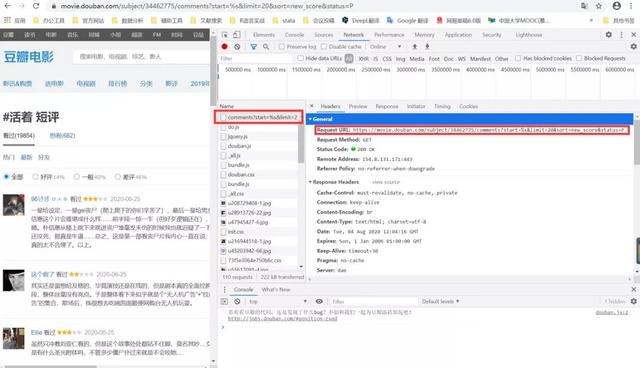The width and height of the screenshot is (640, 368).
Task: Show the console sidebar icon
Action: tap(224, 301)
